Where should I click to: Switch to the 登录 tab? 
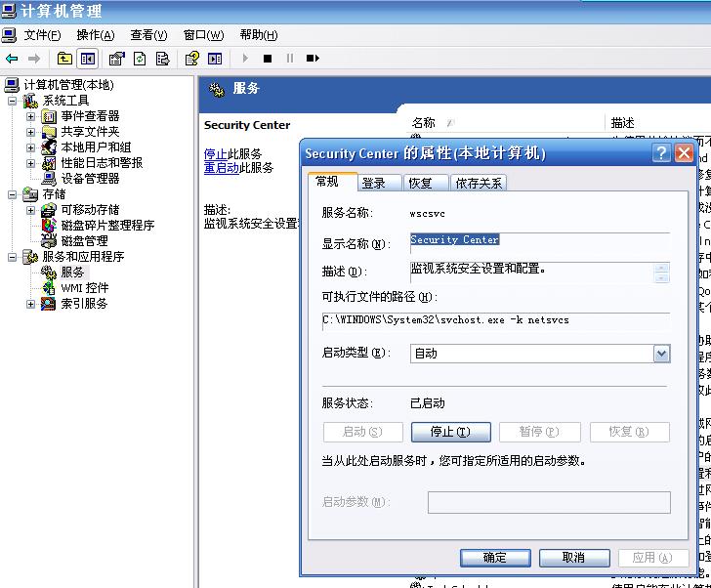pos(379,184)
